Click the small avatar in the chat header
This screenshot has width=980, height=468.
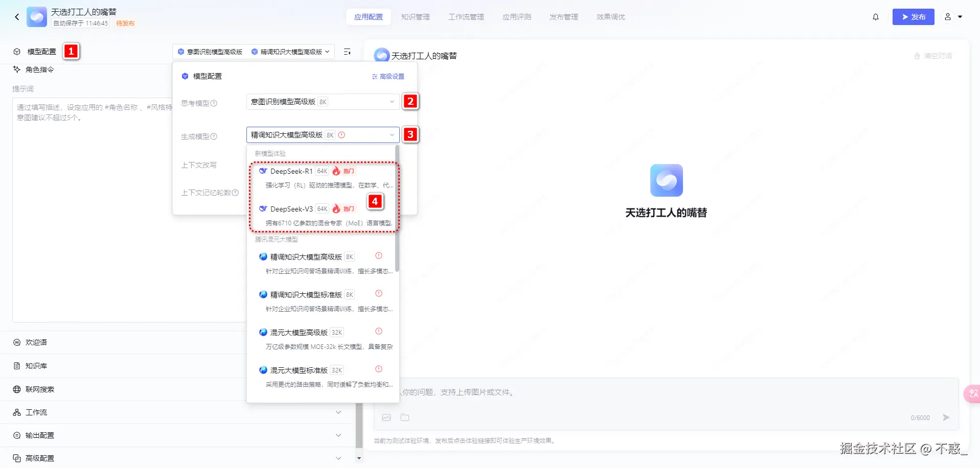coord(381,55)
